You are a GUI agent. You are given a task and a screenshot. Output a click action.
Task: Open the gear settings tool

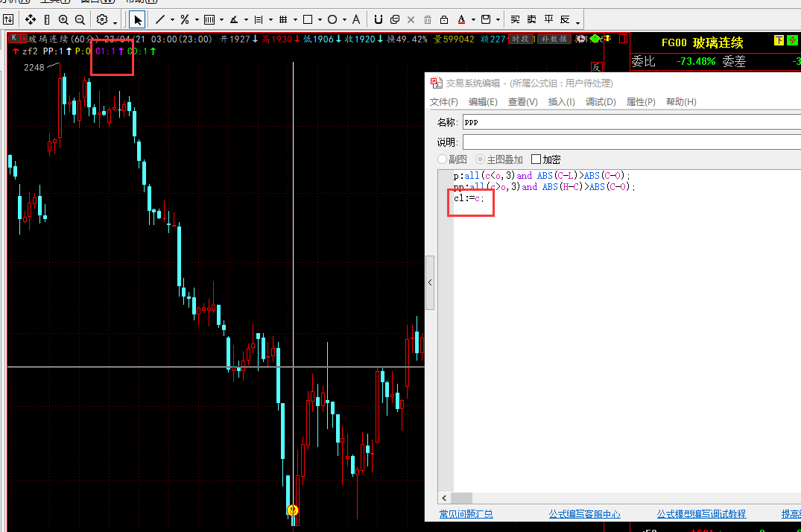point(101,19)
